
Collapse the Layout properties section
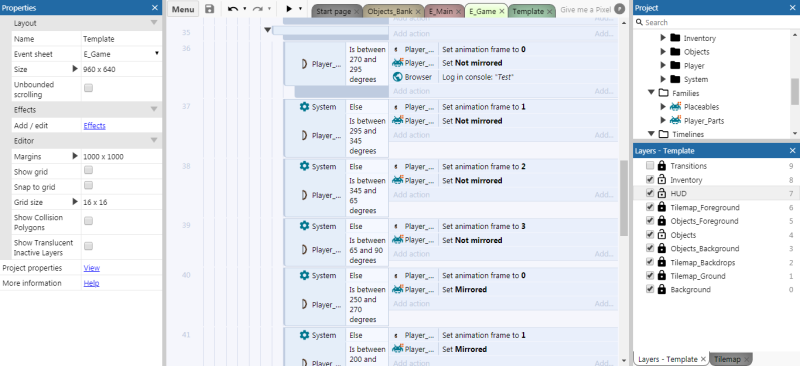point(154,23)
